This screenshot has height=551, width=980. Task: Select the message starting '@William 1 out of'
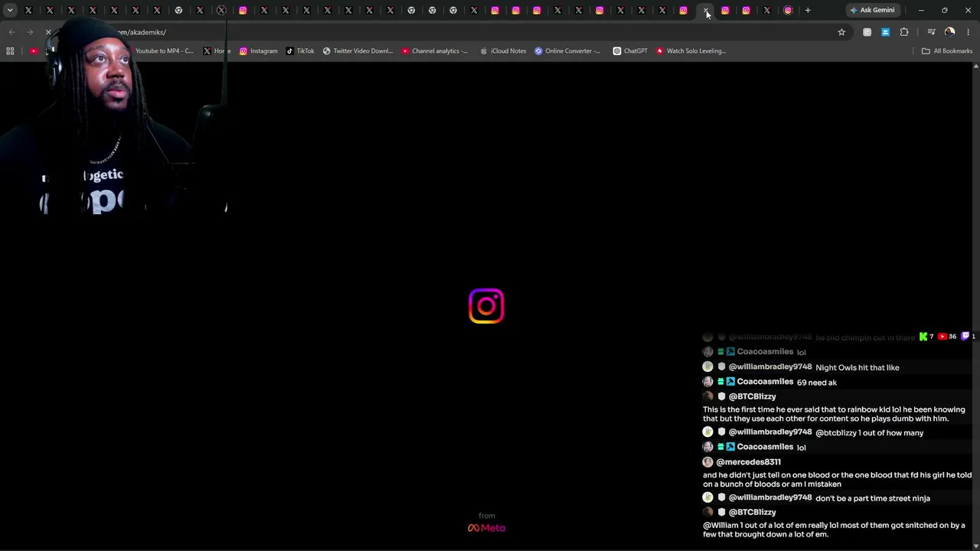pos(834,530)
